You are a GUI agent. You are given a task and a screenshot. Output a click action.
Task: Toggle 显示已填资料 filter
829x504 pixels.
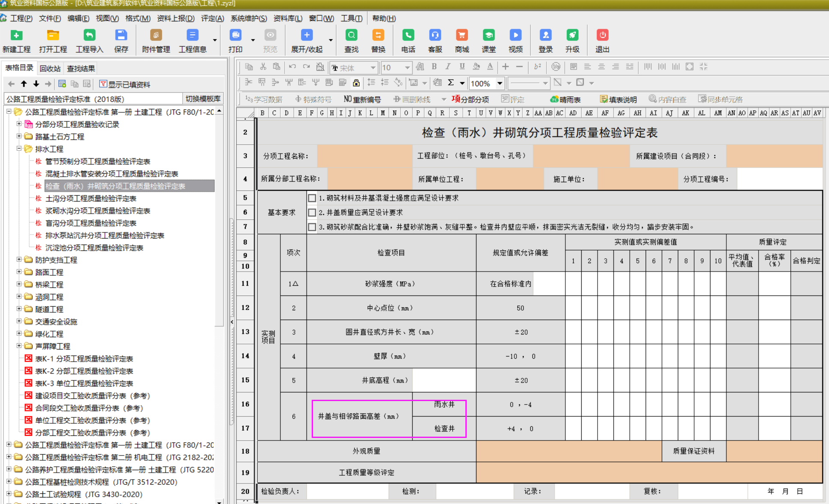coord(125,85)
